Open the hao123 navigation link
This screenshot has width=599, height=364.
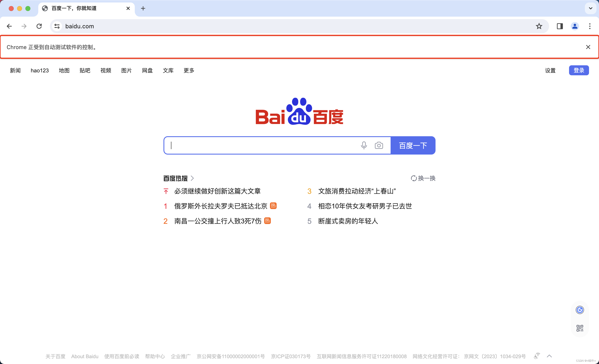point(40,71)
